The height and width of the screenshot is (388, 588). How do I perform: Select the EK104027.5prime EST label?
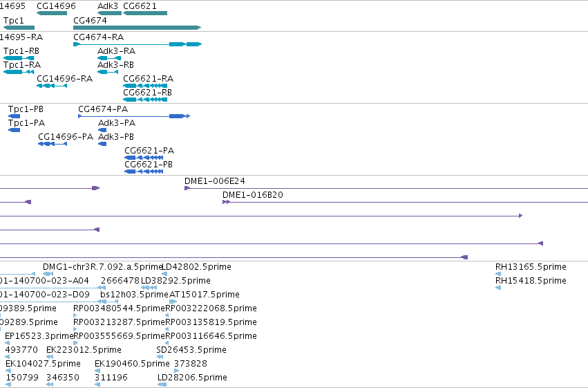(43, 364)
